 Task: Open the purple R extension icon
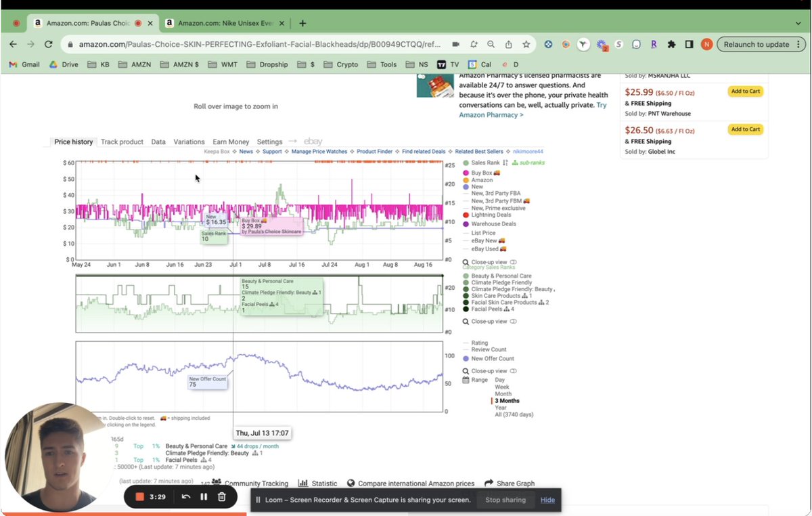tap(654, 44)
